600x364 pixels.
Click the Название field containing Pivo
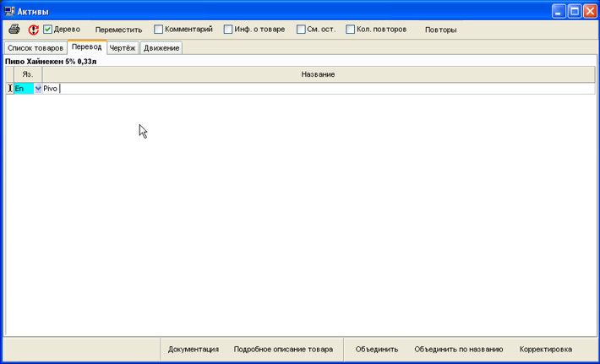pyautogui.click(x=318, y=89)
